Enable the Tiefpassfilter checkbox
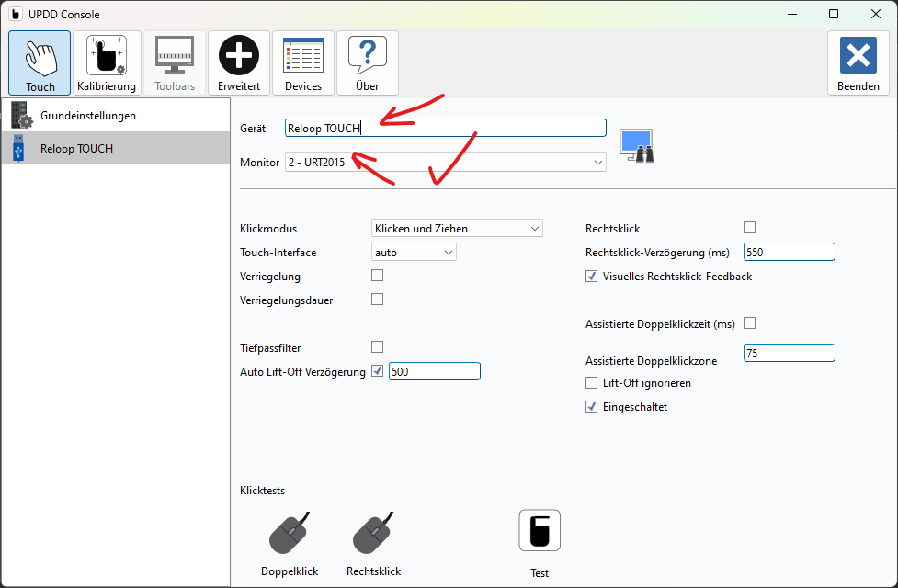This screenshot has width=898, height=588. click(378, 347)
